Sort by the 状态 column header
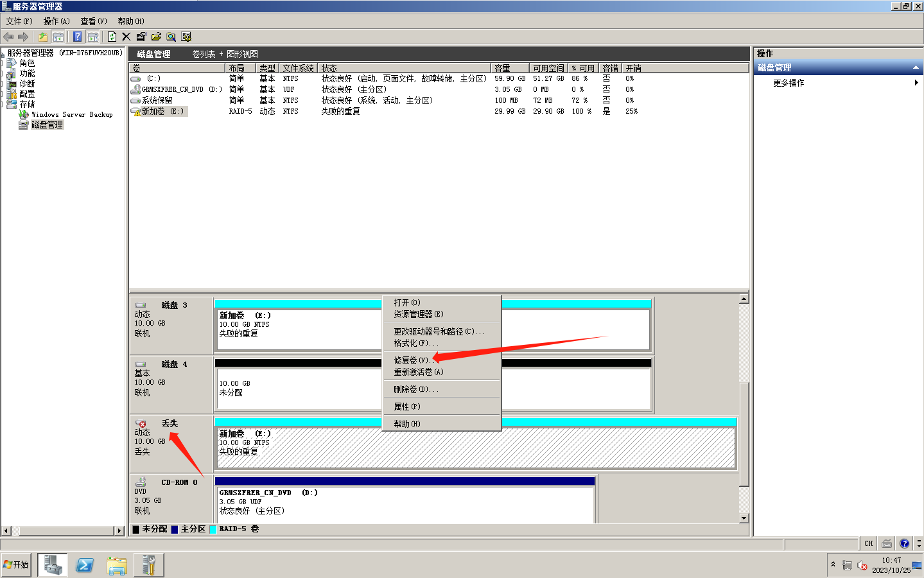This screenshot has height=578, width=924. pos(405,68)
